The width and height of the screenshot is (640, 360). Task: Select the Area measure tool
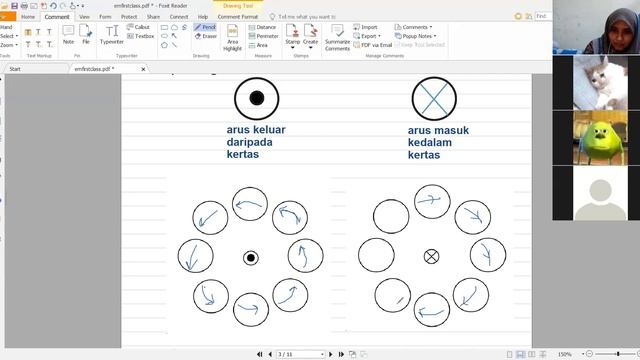pos(258,45)
